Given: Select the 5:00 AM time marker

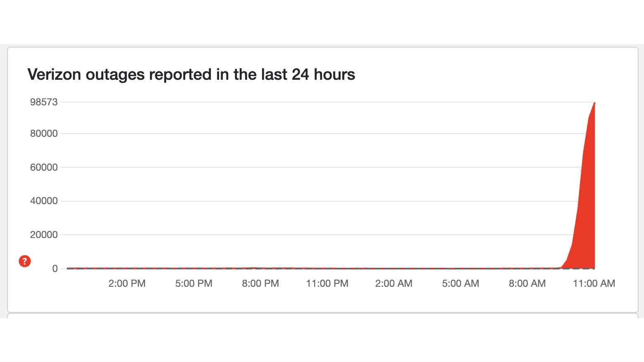Looking at the screenshot, I should tap(460, 283).
